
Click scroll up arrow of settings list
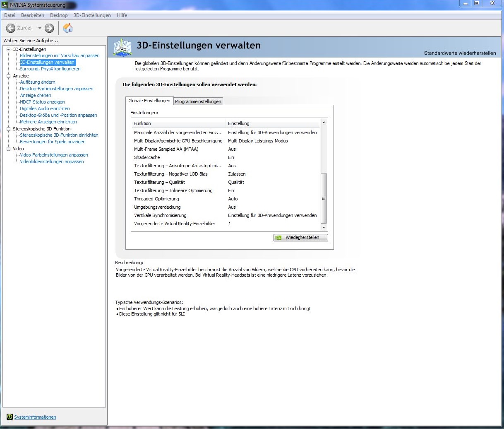tap(324, 123)
